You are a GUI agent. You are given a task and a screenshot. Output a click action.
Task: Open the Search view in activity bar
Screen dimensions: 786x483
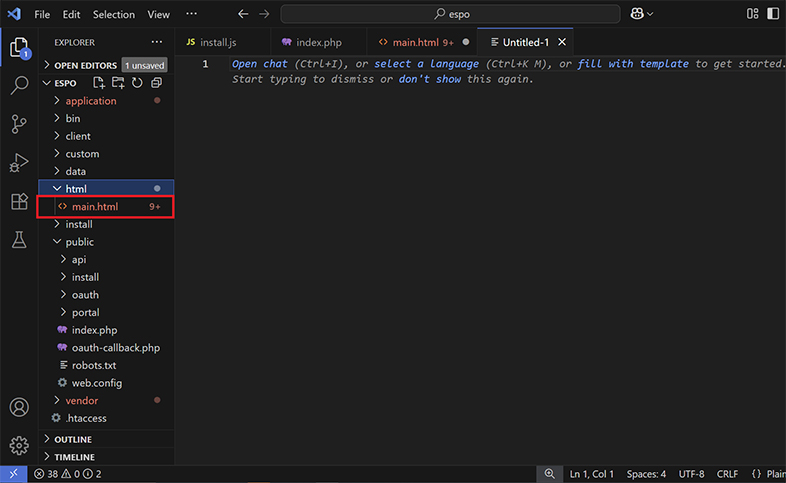19,86
